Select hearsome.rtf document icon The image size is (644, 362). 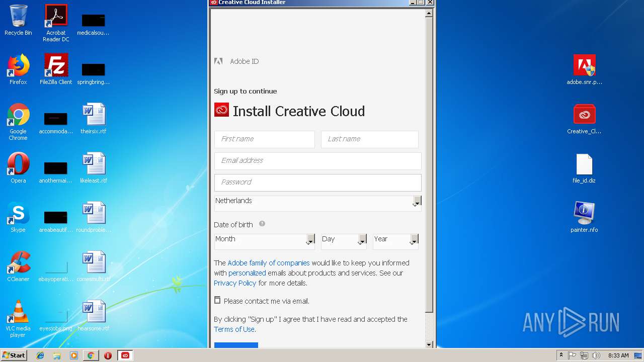click(x=94, y=316)
